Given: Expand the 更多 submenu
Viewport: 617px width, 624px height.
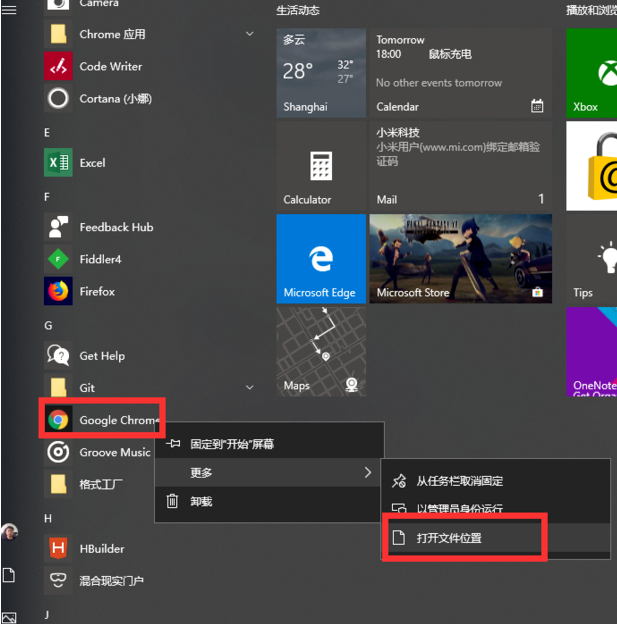Looking at the screenshot, I should tap(269, 472).
